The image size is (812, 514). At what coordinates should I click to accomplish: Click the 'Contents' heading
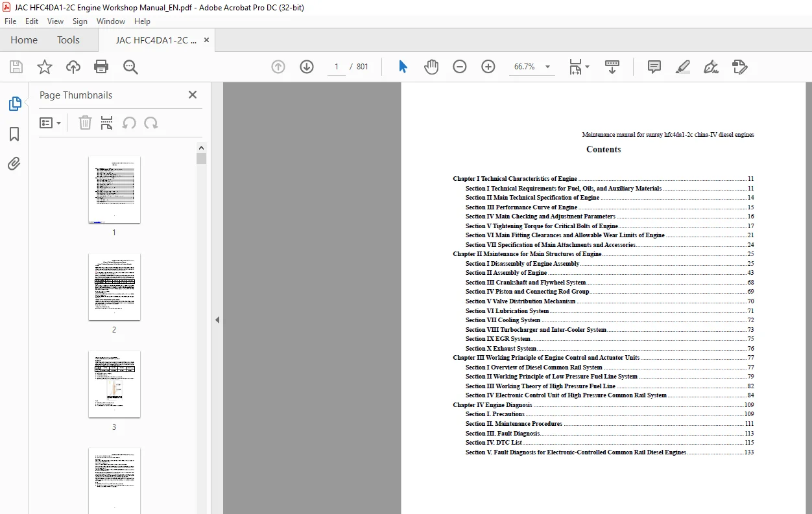click(603, 150)
